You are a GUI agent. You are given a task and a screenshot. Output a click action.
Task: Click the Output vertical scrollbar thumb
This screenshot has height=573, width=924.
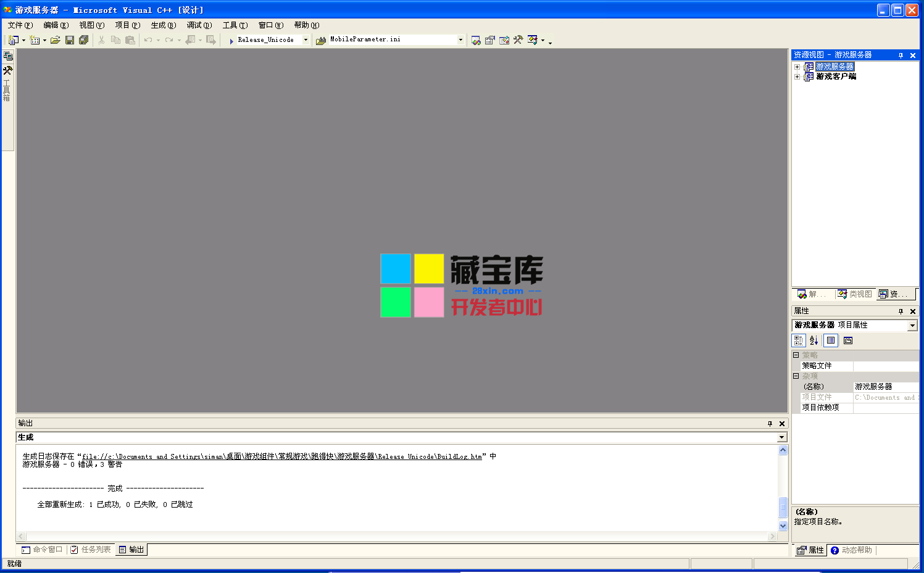click(x=783, y=507)
